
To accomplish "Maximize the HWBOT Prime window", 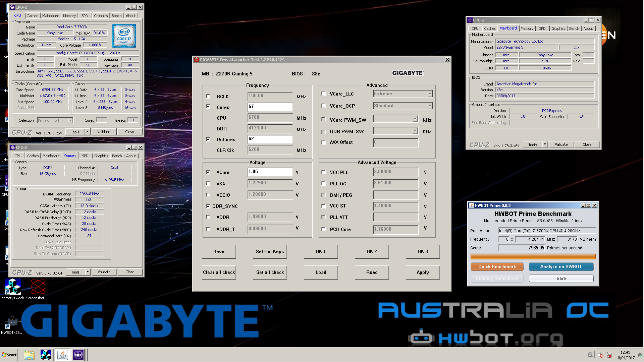I will [588, 205].
